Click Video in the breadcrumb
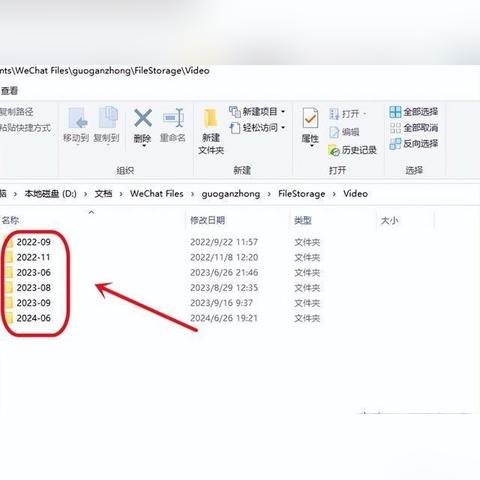The width and height of the screenshot is (480, 480). tap(355, 194)
